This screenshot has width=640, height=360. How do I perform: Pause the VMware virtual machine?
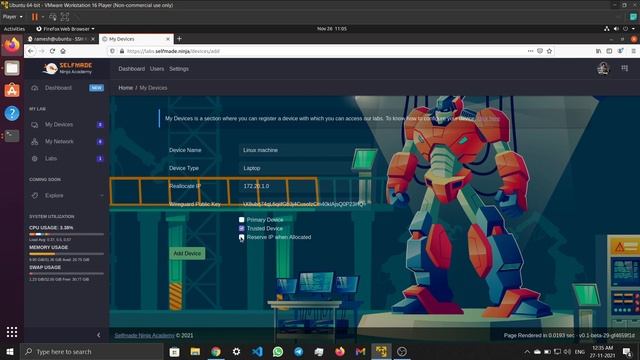click(x=35, y=17)
